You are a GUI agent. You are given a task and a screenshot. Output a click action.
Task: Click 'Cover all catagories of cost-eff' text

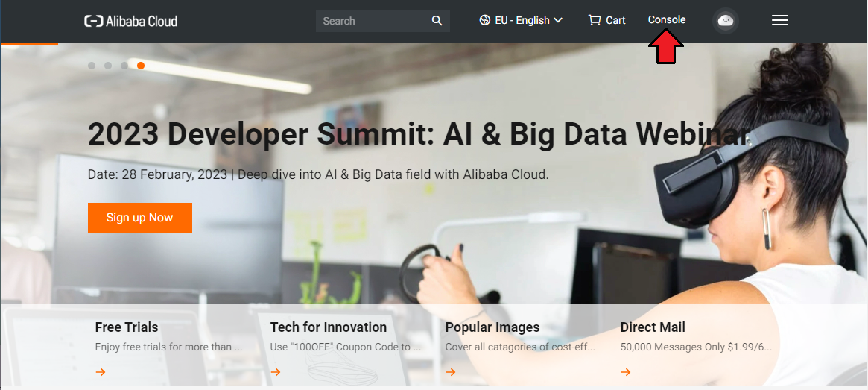(520, 348)
